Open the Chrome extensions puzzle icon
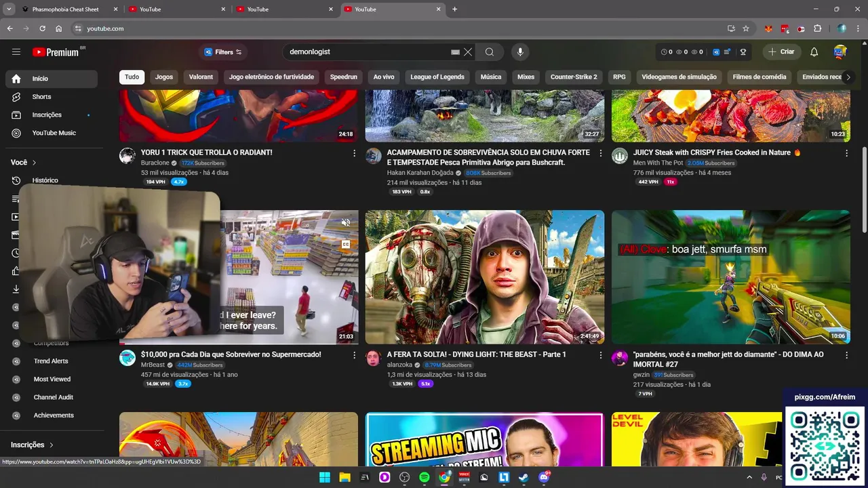 tap(818, 28)
